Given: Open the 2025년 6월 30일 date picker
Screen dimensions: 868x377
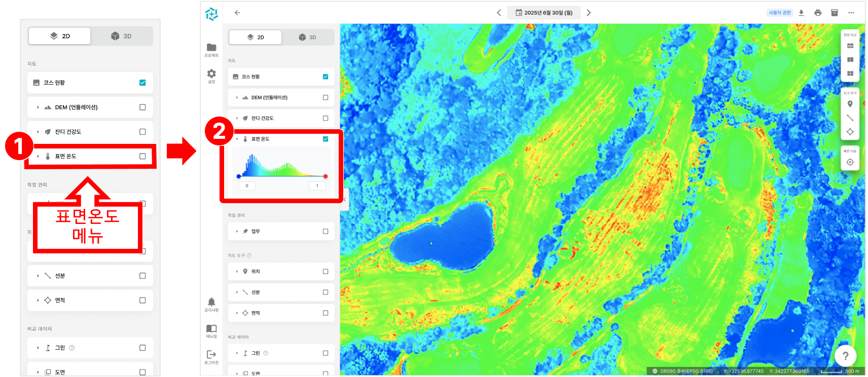Looking at the screenshot, I should pos(544,13).
